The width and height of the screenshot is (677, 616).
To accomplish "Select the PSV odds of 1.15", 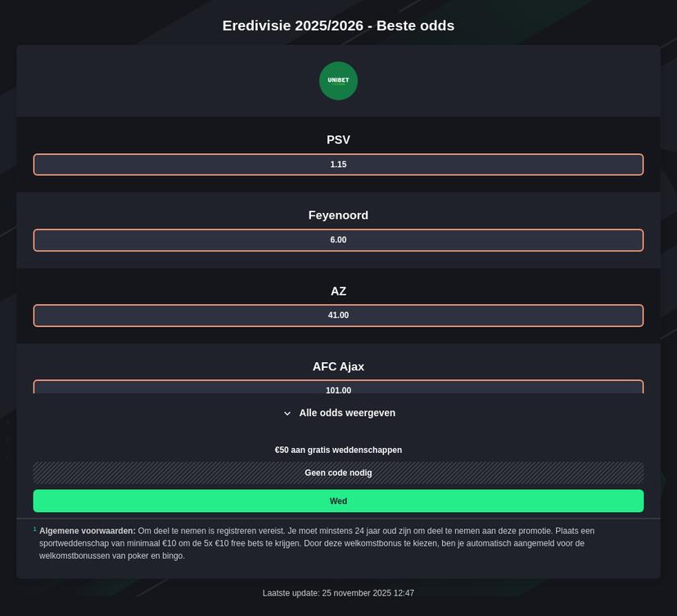I will [338, 165].
